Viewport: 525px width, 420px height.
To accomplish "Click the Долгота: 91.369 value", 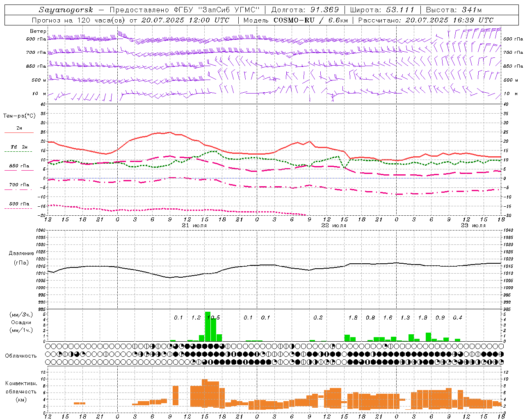I will (x=305, y=10).
